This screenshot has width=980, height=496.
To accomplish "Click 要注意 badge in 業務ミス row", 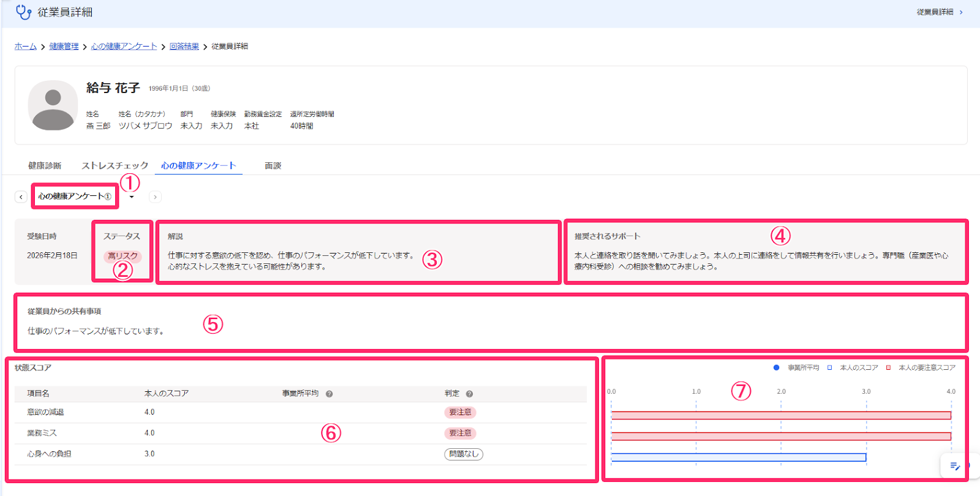I will (x=460, y=433).
